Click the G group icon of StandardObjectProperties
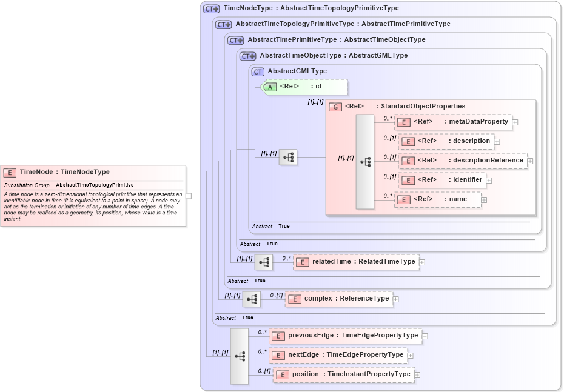Screen dimensions: 564x392 [x=335, y=107]
